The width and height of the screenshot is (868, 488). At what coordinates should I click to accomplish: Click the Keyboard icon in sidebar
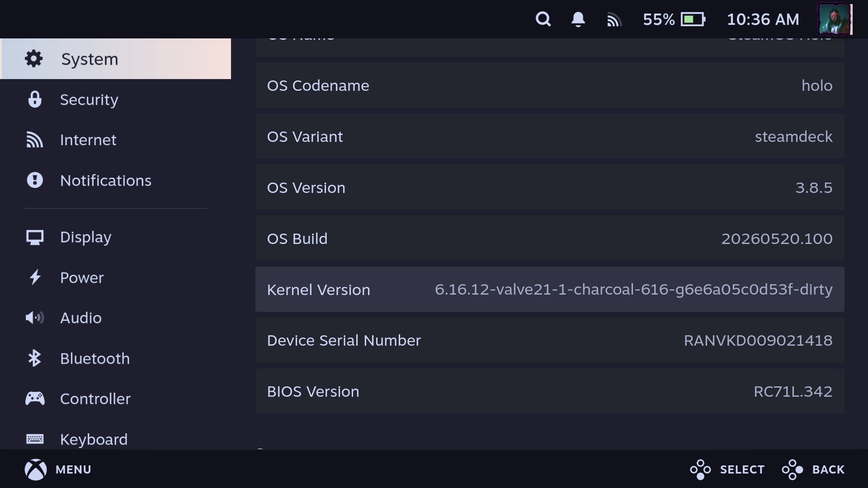coord(35,439)
